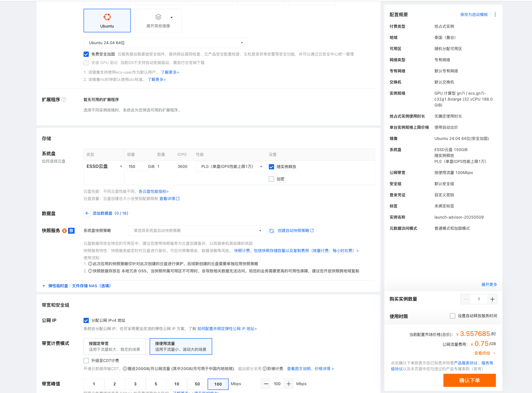Viewport: 532px width, 393px height.
Task: Select 按固定带宽 billing mode
Action: (x=114, y=346)
